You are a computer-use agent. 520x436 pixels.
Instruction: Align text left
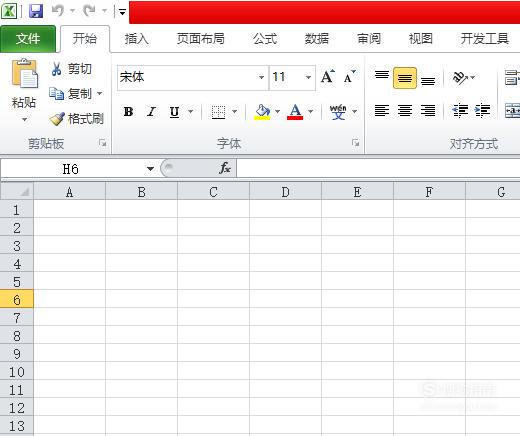pyautogui.click(x=382, y=110)
